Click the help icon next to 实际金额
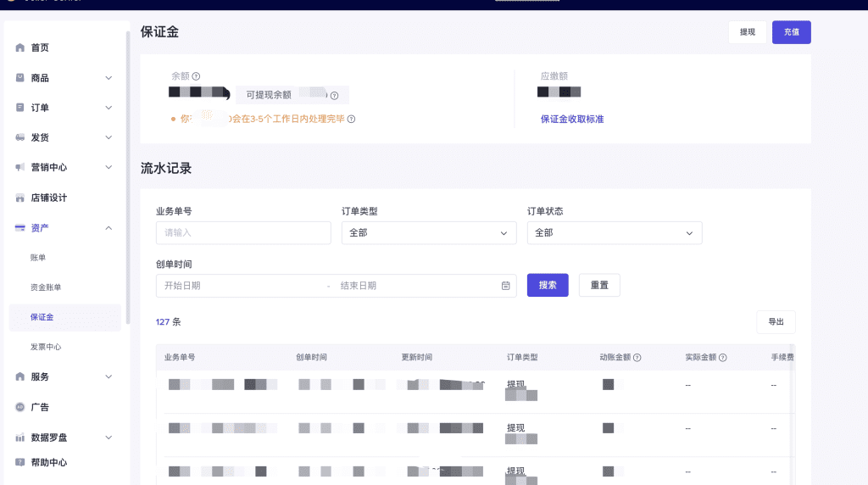 pos(723,358)
